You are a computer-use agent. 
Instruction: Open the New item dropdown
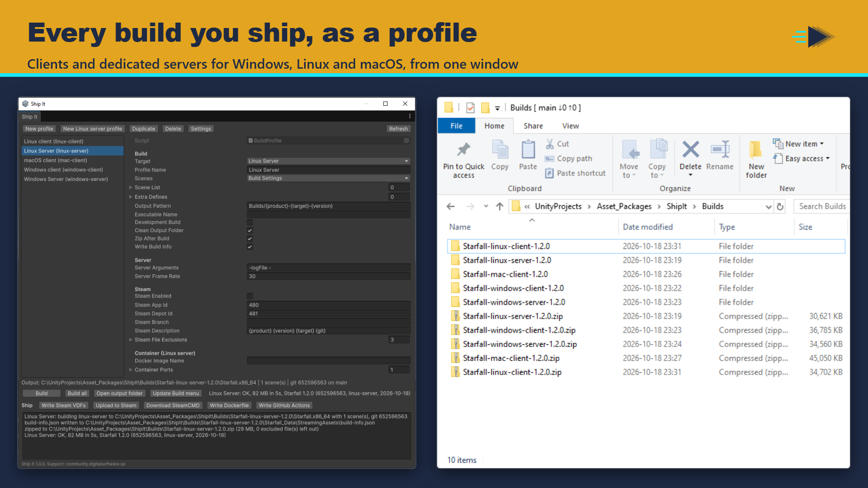click(x=798, y=144)
